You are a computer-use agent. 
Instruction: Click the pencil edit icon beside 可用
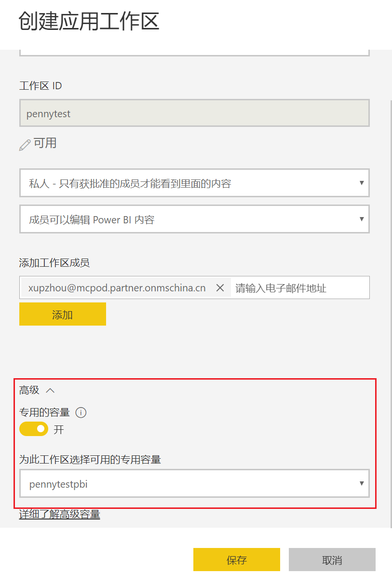pyautogui.click(x=25, y=145)
